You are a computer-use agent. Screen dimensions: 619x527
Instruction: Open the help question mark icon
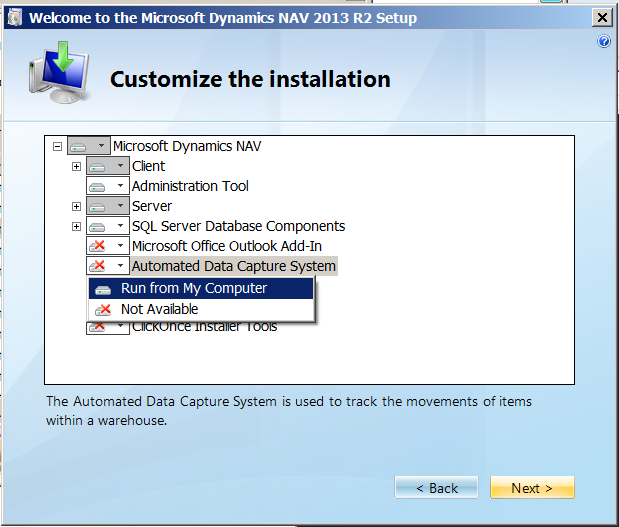point(604,41)
